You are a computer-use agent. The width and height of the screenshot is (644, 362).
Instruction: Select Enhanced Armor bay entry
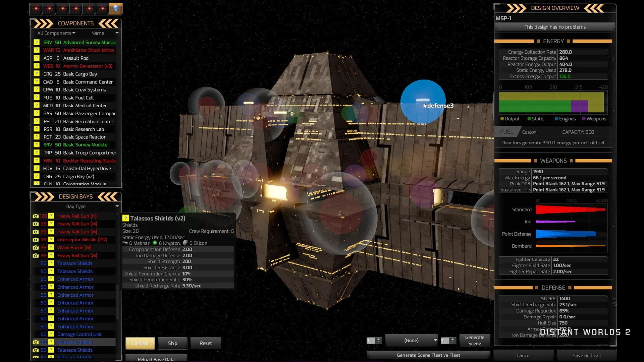75,279
